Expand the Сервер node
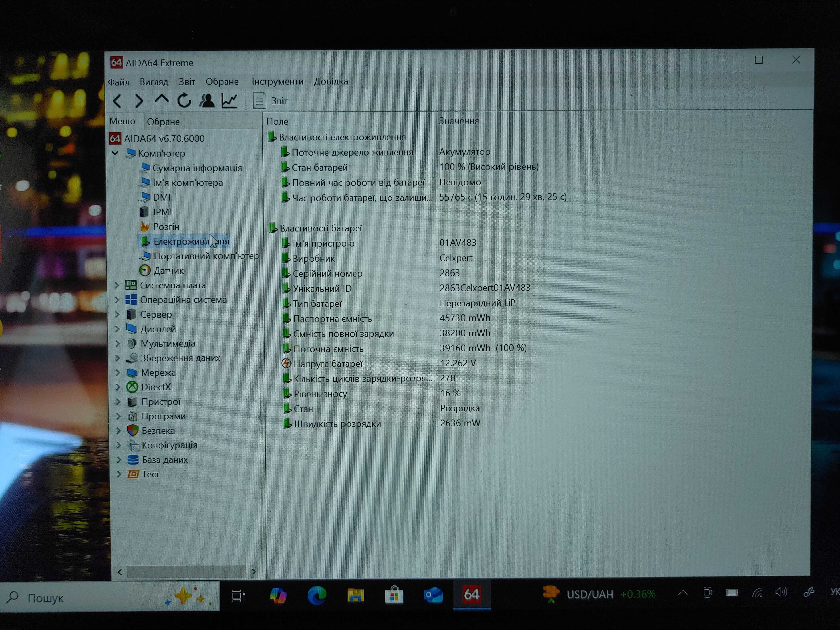The image size is (840, 630). (x=117, y=314)
